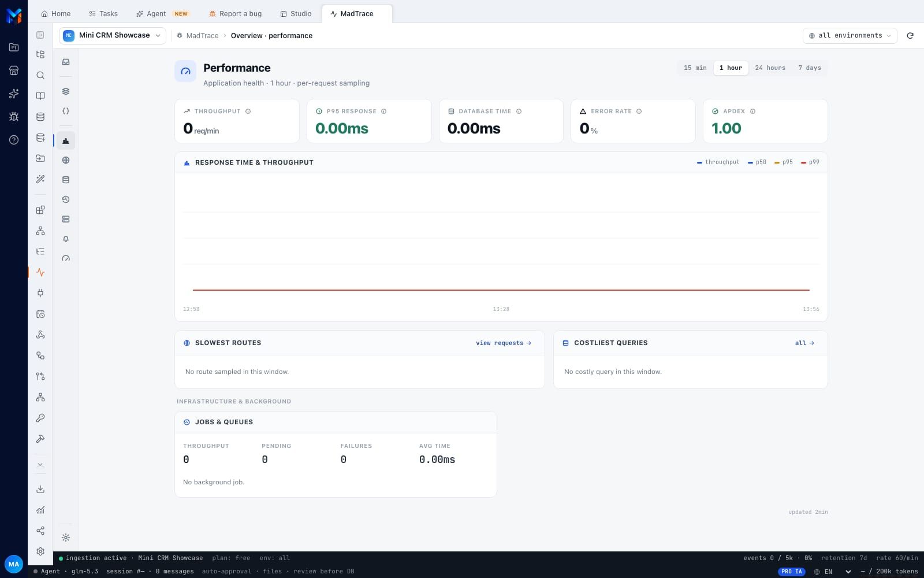The height and width of the screenshot is (578, 924).
Task: Toggle the p99 legend swatch
Action: tap(804, 162)
